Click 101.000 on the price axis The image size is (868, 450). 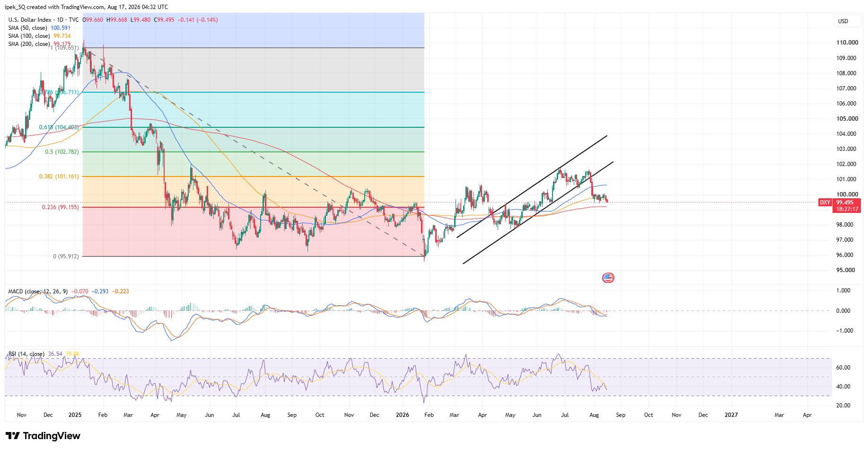(x=846, y=179)
